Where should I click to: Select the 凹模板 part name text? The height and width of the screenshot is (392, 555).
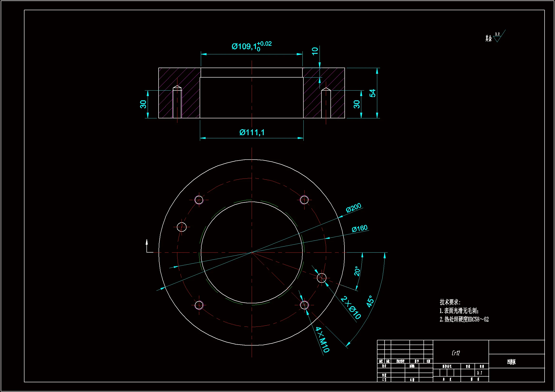tap(511, 362)
